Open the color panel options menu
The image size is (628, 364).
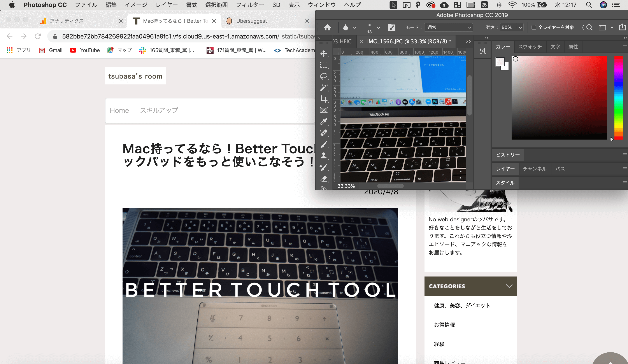[x=624, y=47]
